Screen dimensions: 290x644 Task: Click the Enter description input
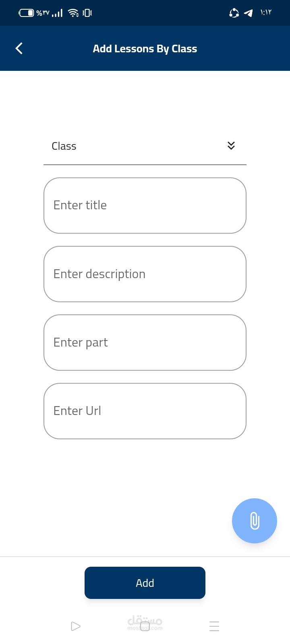click(x=145, y=274)
